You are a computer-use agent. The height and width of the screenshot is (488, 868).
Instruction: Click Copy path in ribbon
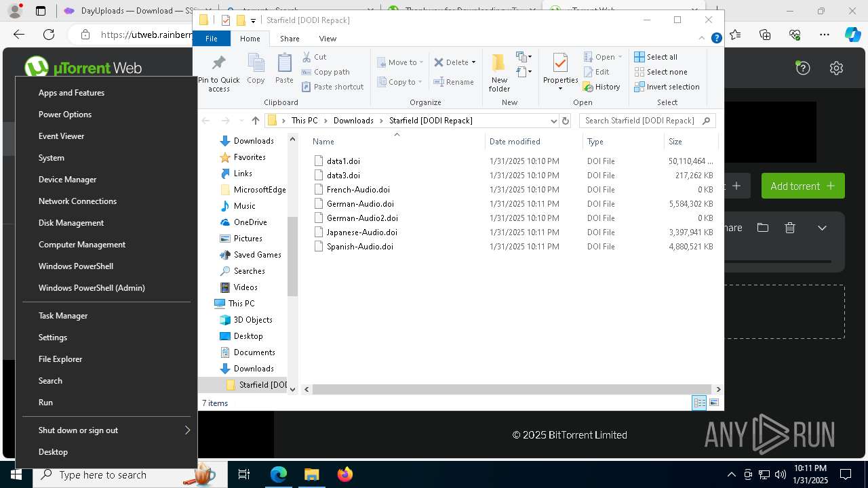pyautogui.click(x=325, y=72)
